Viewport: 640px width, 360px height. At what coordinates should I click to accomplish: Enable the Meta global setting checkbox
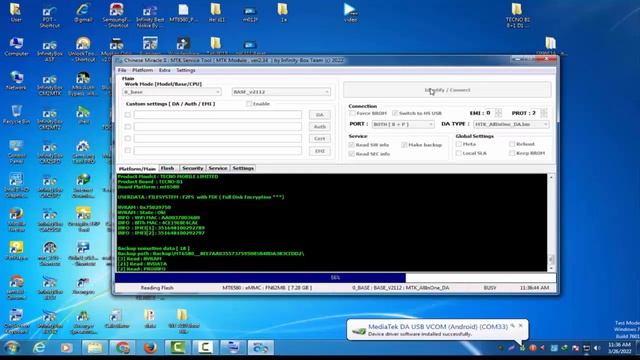(459, 144)
